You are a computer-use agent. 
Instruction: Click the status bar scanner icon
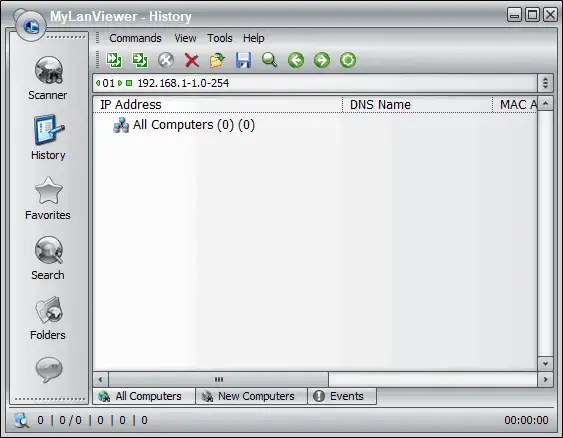point(21,420)
